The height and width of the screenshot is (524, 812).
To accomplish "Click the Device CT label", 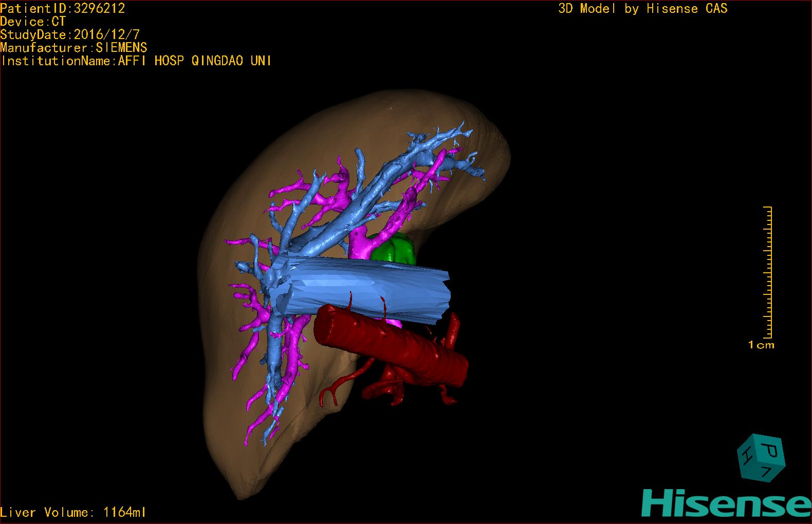I will pos(33,22).
